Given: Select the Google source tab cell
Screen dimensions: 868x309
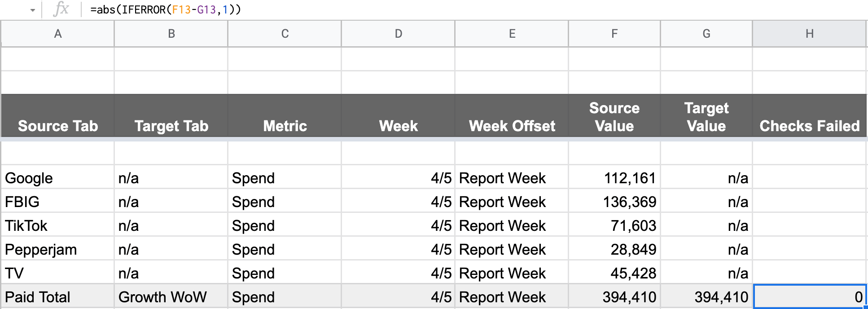Looking at the screenshot, I should pos(58,178).
